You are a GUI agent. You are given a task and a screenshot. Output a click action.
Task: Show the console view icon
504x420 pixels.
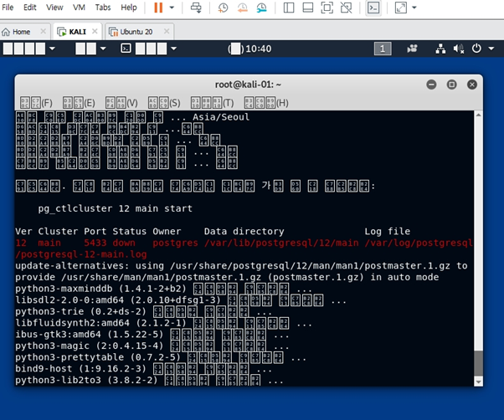373,8
